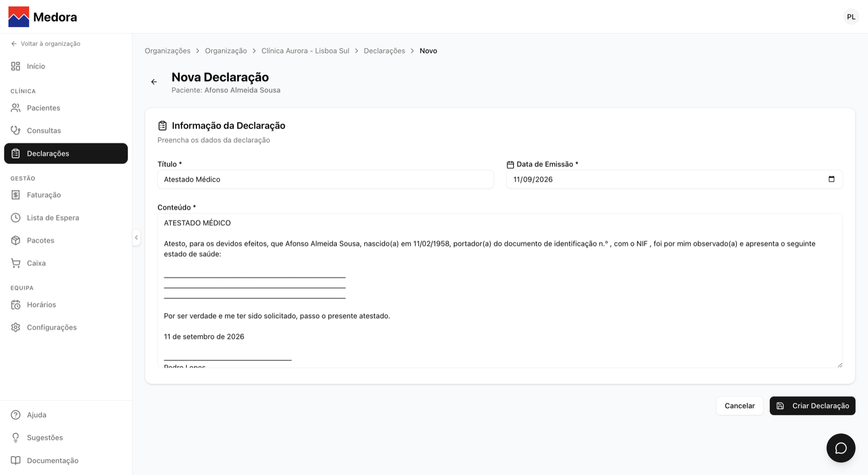This screenshot has height=475, width=868.
Task: Open Horários in the sidebar
Action: coord(66,305)
